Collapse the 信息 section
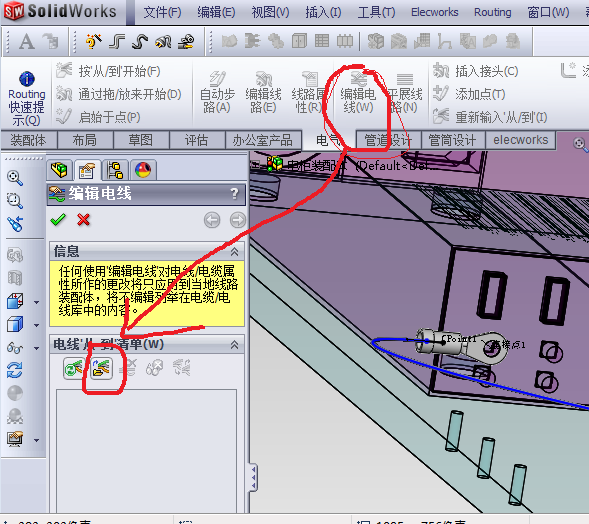589x524 pixels. click(234, 251)
